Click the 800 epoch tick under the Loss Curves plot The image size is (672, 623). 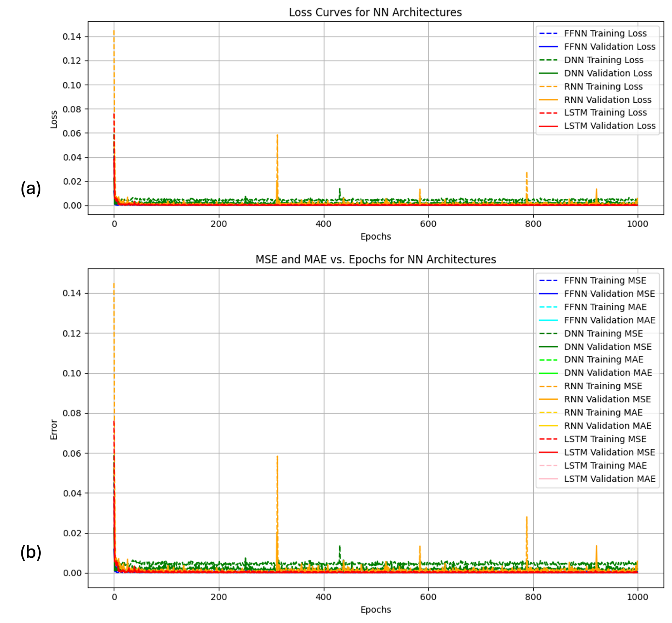[x=533, y=224]
